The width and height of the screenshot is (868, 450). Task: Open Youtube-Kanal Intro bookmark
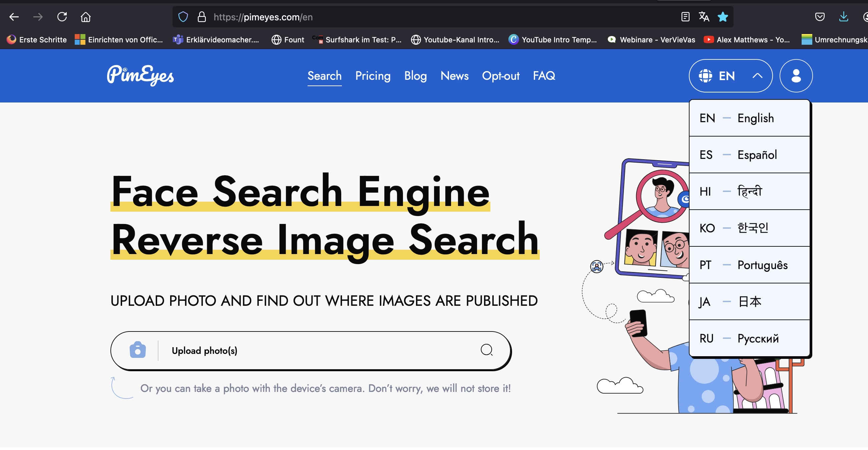point(455,40)
